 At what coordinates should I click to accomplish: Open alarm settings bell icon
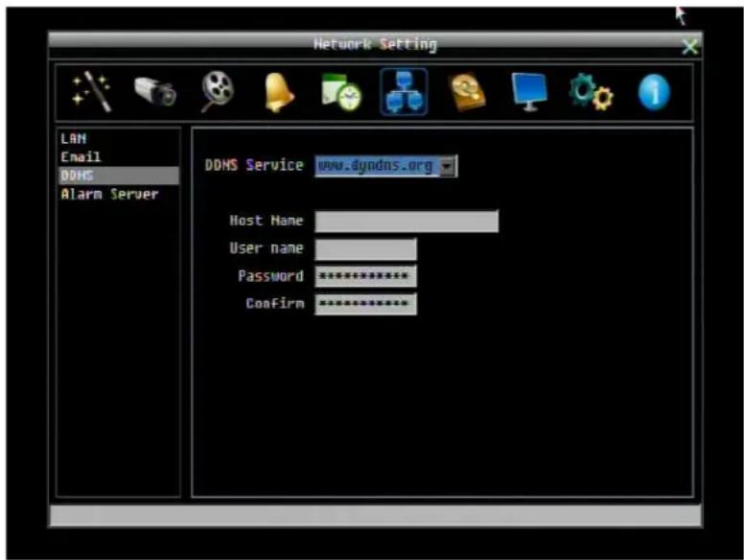click(x=279, y=92)
